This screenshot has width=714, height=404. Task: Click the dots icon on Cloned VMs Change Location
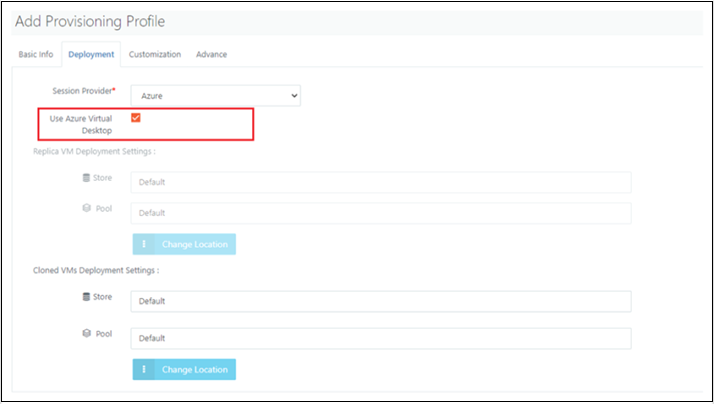[x=144, y=369]
